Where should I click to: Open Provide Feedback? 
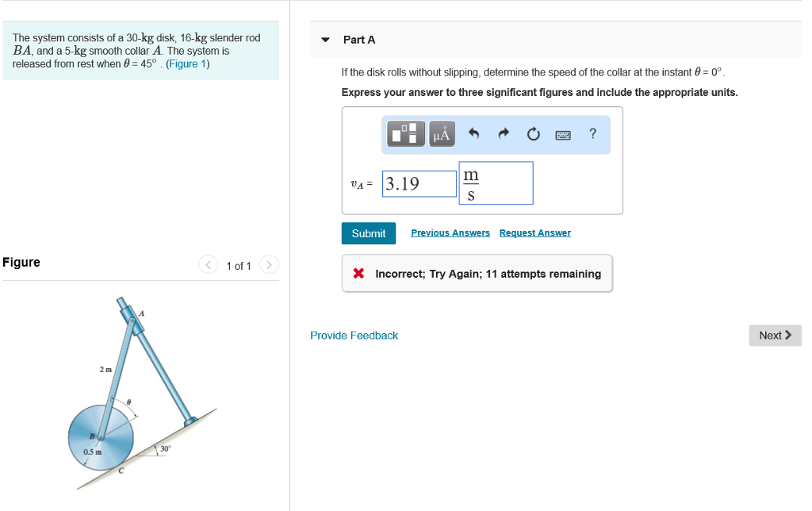tap(354, 335)
